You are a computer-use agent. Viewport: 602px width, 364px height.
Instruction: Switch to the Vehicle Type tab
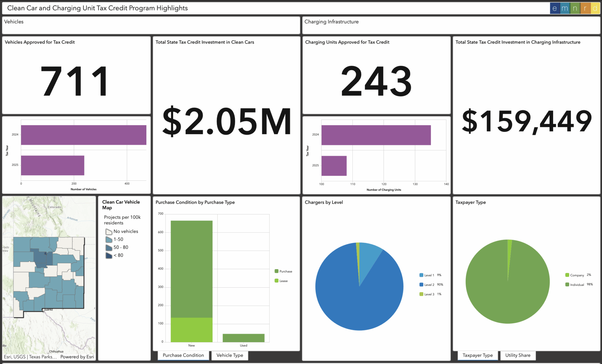point(230,355)
